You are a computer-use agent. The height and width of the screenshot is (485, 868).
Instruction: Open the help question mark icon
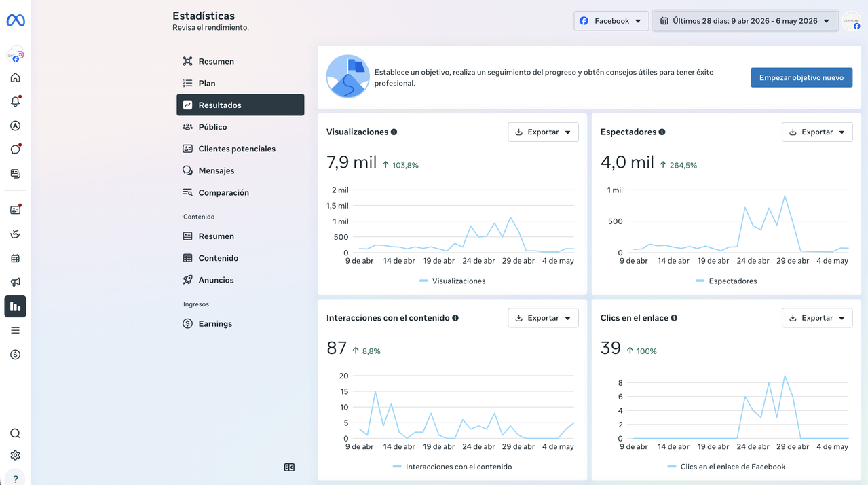pyautogui.click(x=16, y=478)
